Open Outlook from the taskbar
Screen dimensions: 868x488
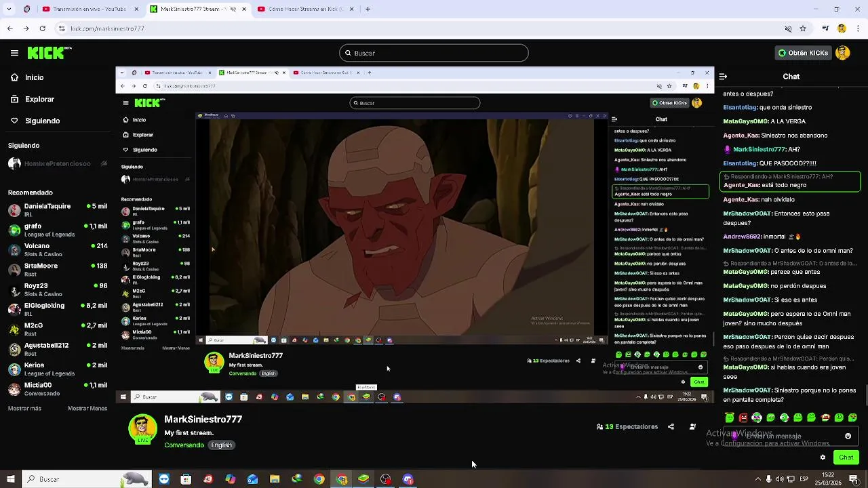252,479
